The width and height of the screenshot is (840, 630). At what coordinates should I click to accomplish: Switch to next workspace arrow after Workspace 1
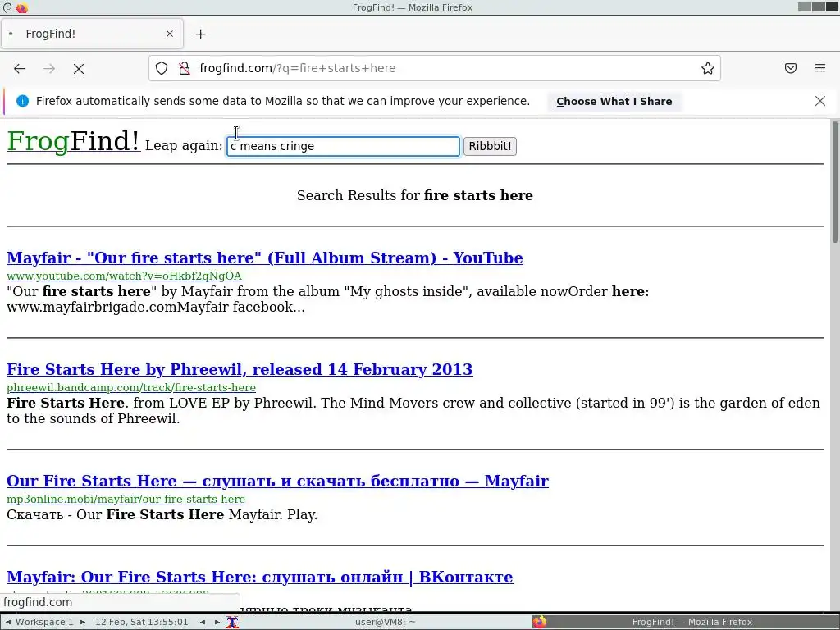click(83, 622)
